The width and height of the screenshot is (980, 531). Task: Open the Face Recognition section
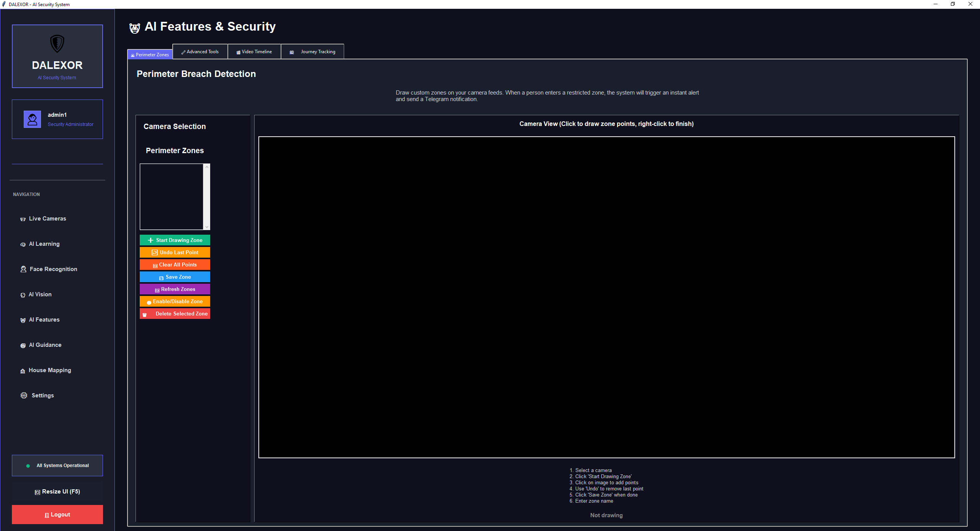[52, 269]
